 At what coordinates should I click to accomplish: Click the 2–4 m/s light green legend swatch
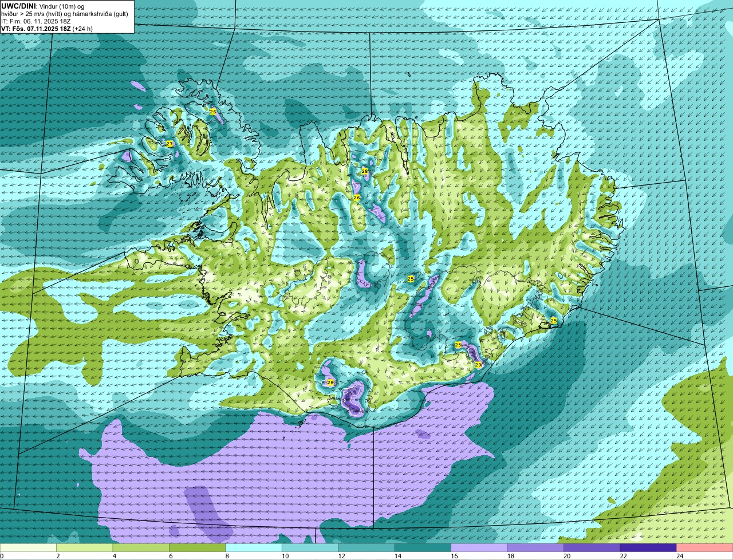(x=85, y=547)
